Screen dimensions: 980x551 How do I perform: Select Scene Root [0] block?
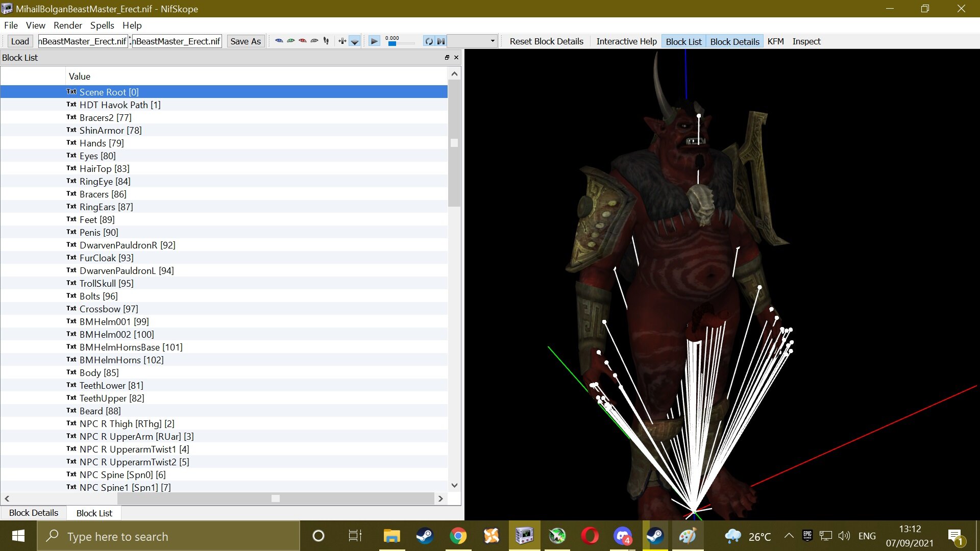point(224,92)
